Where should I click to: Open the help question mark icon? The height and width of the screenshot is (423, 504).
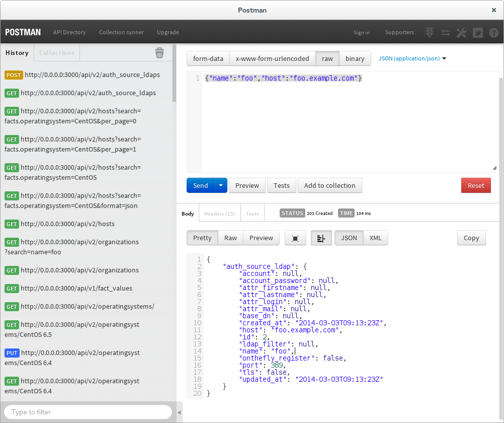pyautogui.click(x=494, y=33)
